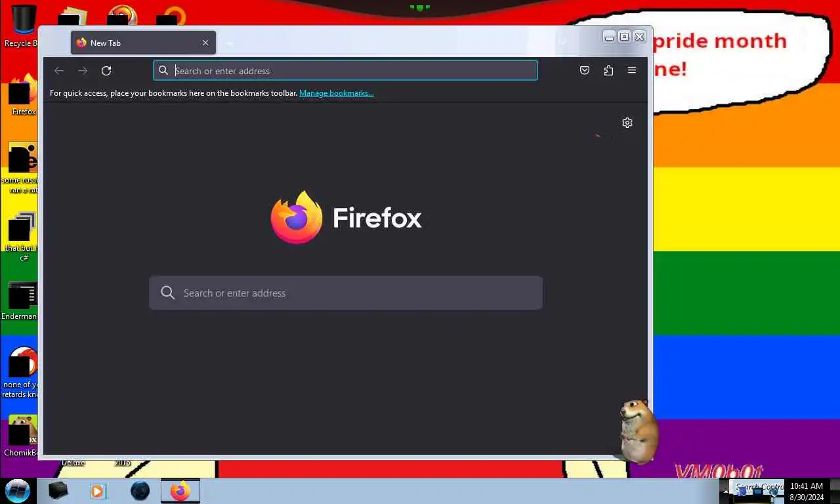Image resolution: width=840 pixels, height=504 pixels.
Task: Click the black box taskbar icon
Action: point(58,490)
